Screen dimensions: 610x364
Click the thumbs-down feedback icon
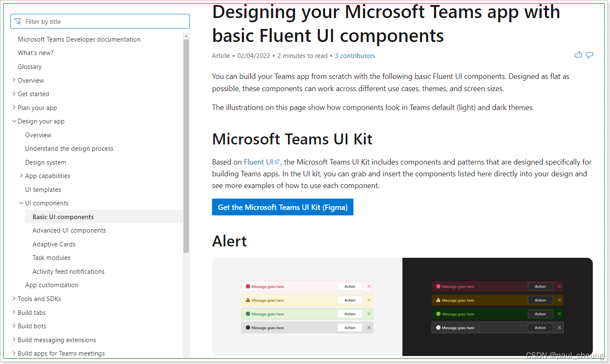tap(589, 55)
